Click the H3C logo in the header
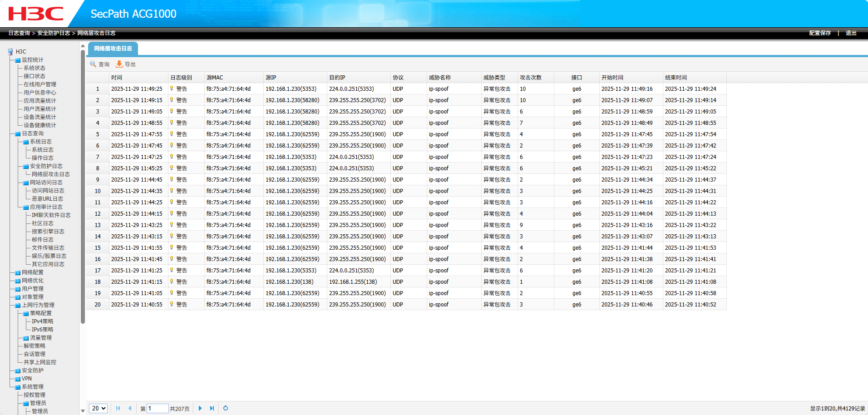Screen dimensions: 868x415 [x=36, y=14]
